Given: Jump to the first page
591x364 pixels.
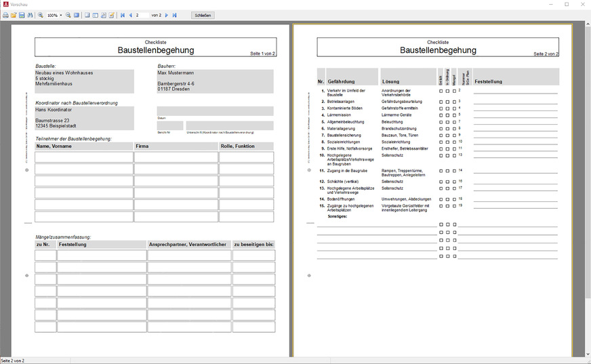Looking at the screenshot, I should click(x=123, y=15).
